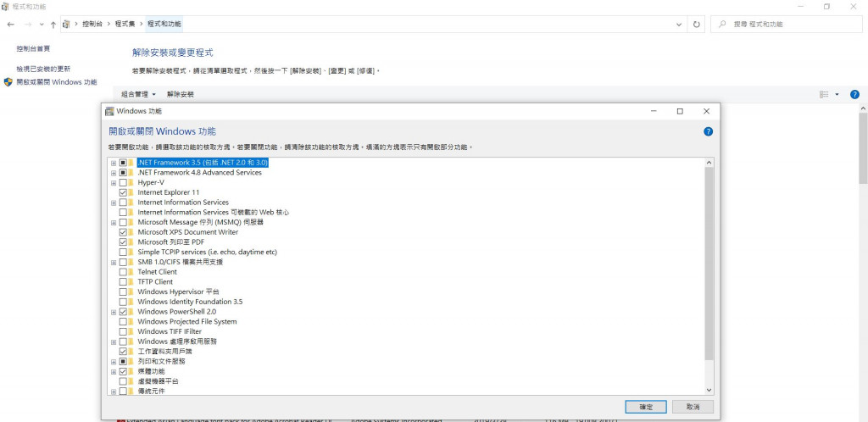Enable TFTP Client checkbox
868x422 pixels.
pos(123,282)
